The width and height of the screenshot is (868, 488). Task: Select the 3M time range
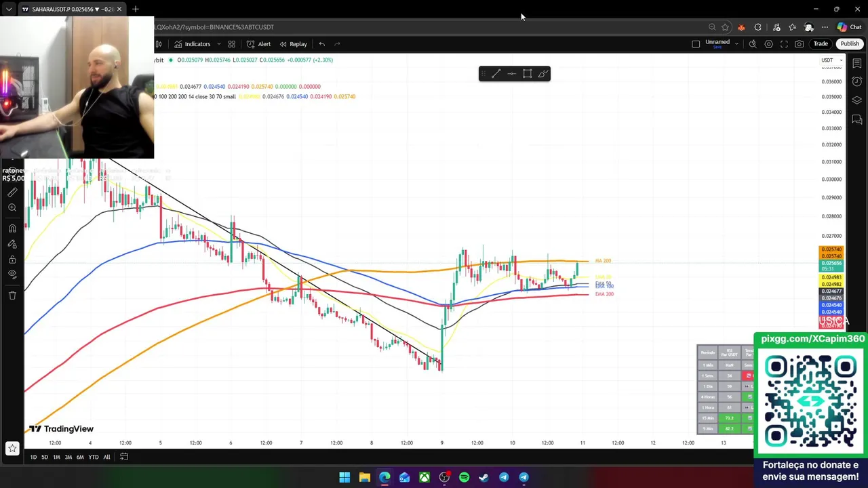point(68,457)
